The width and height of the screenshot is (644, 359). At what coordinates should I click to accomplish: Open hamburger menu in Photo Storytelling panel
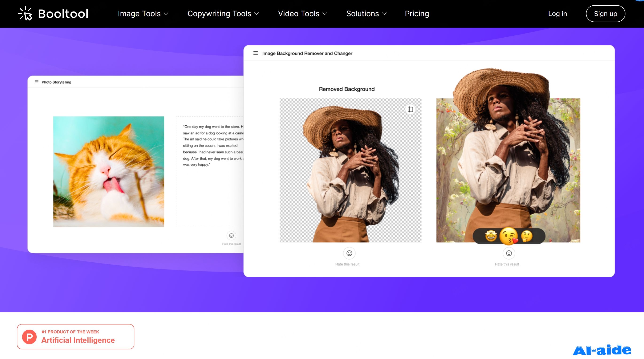point(36,82)
